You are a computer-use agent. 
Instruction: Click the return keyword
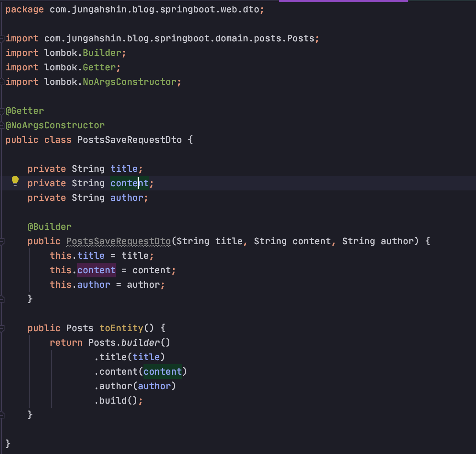coord(66,343)
